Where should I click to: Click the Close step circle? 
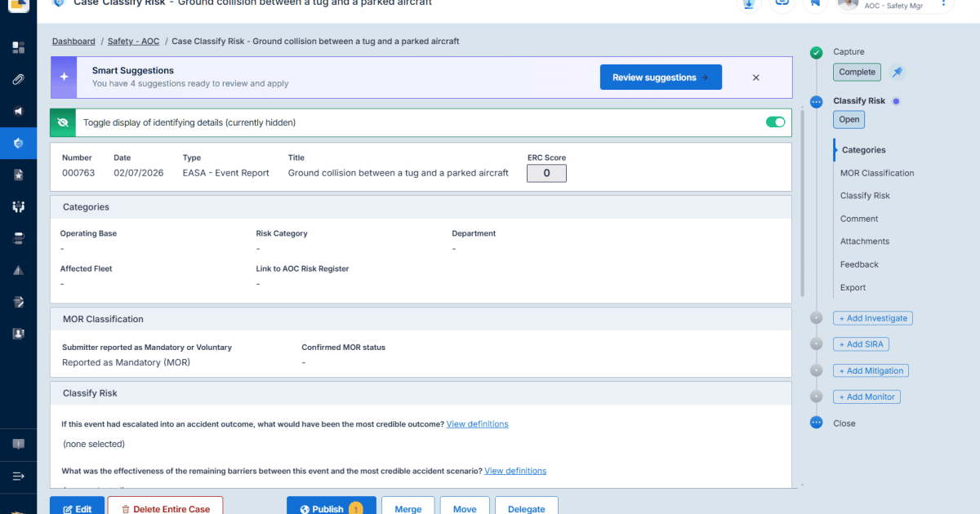(x=816, y=423)
